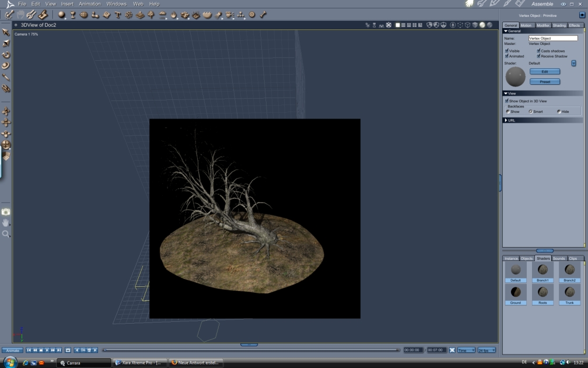Expand the URL section
The image size is (588, 368).
coord(506,120)
